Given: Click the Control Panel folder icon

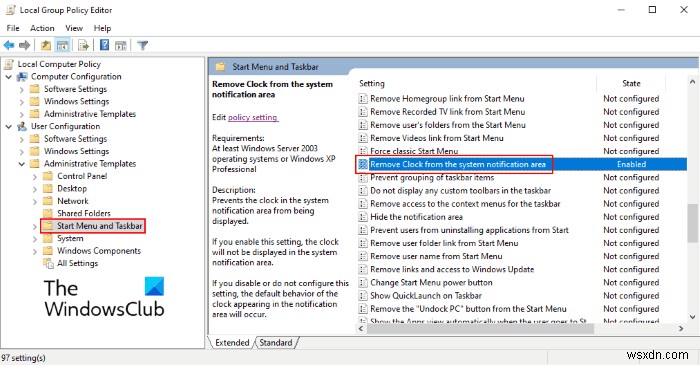Looking at the screenshot, I should [48, 176].
